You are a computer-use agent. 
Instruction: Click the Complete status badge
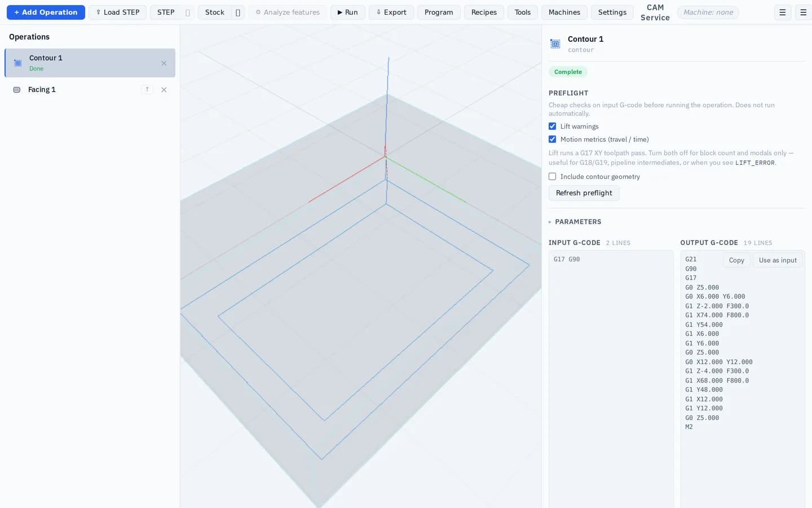(568, 72)
